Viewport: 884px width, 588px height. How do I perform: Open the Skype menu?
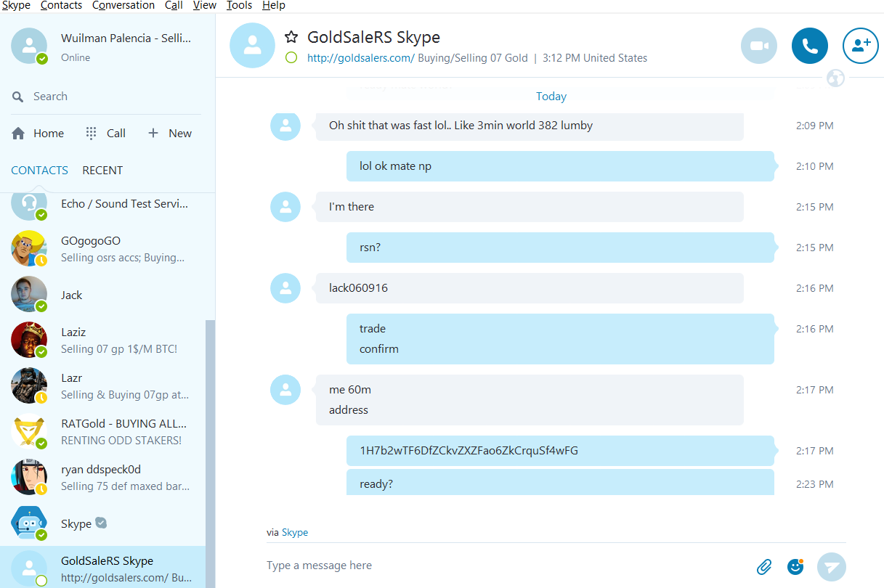coord(16,6)
